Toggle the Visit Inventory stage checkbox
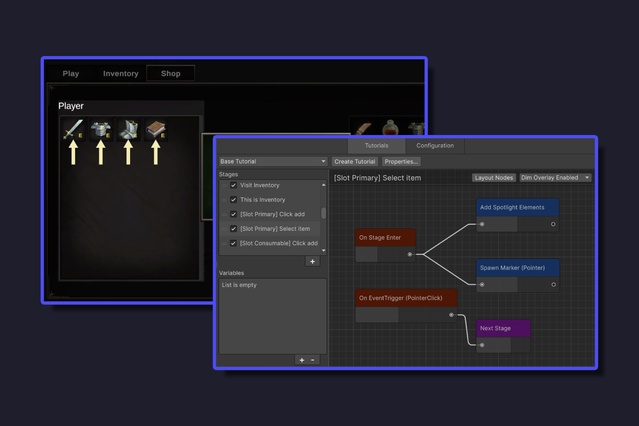 [234, 185]
